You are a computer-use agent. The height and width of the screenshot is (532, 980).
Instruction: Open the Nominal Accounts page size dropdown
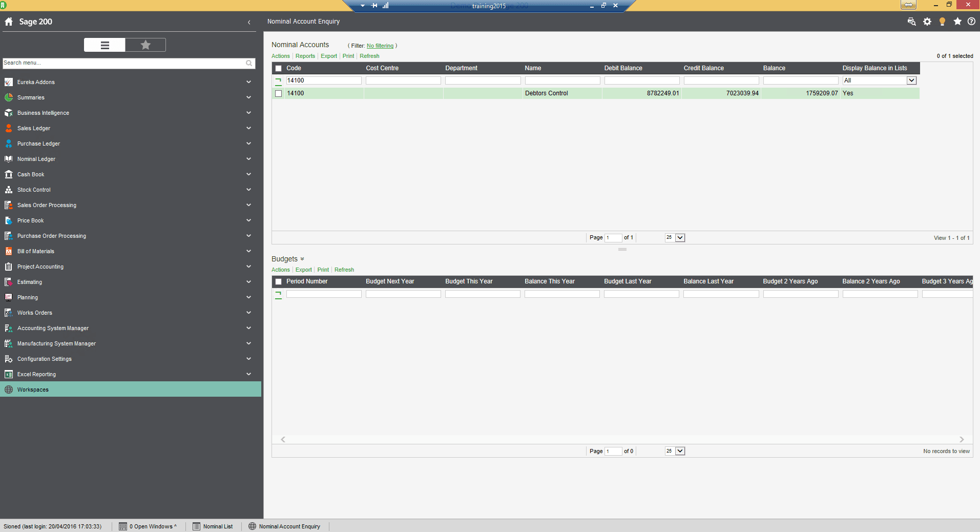pyautogui.click(x=680, y=238)
